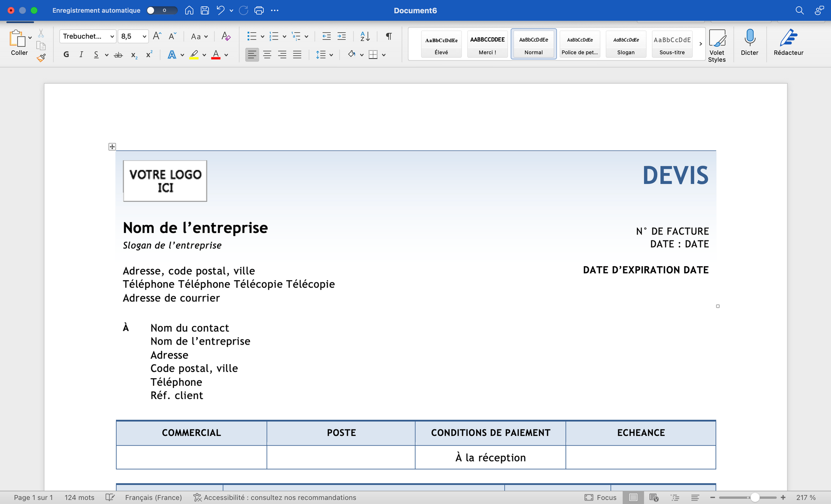
Task: Open the font size 8,5 dropdown
Action: 144,37
